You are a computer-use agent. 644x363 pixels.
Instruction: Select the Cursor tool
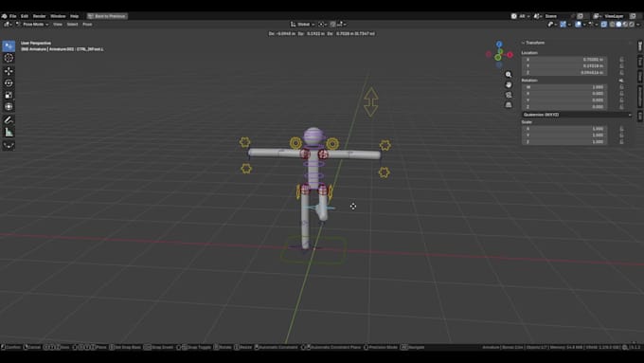pos(9,58)
